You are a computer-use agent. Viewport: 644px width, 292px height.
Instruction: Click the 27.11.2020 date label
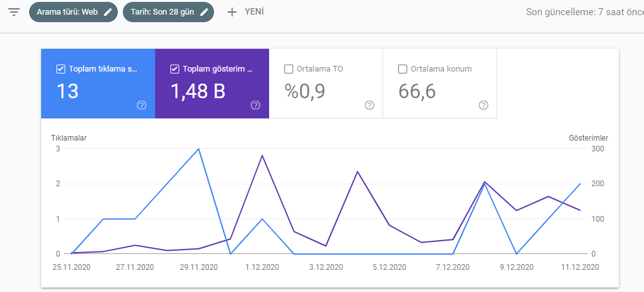coord(135,267)
